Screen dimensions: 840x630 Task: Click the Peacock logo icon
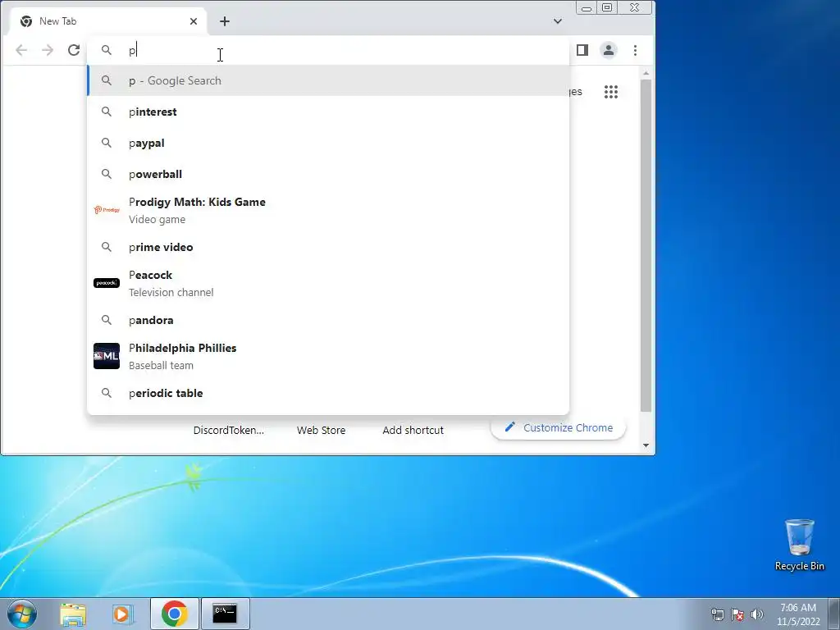107,283
